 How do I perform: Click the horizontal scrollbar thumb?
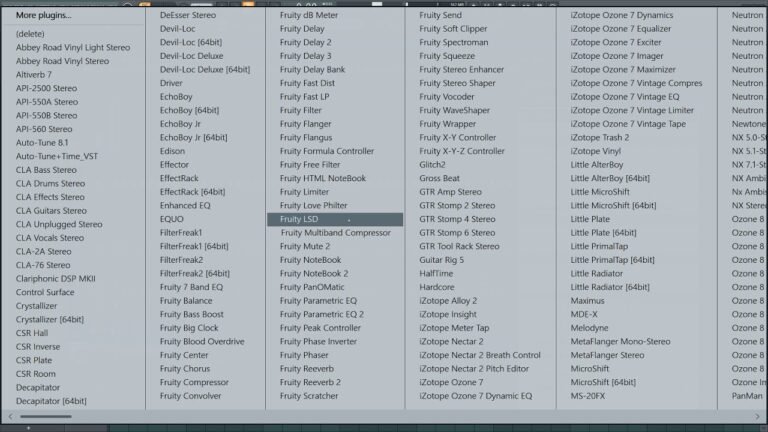point(46,416)
